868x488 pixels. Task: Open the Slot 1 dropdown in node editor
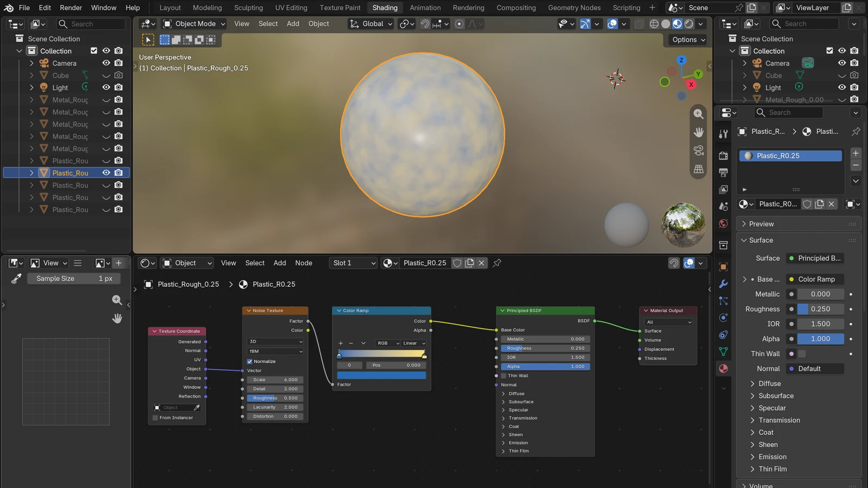[353, 263]
